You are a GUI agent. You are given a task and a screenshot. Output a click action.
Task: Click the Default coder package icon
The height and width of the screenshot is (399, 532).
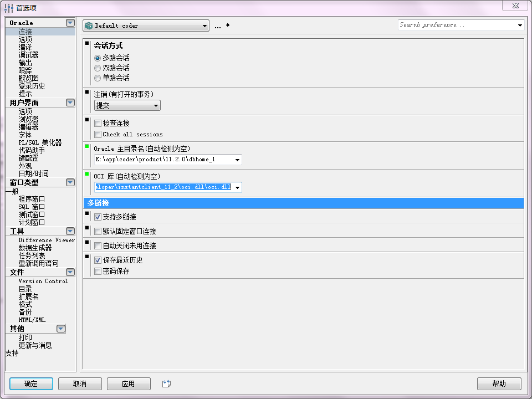[x=89, y=25]
